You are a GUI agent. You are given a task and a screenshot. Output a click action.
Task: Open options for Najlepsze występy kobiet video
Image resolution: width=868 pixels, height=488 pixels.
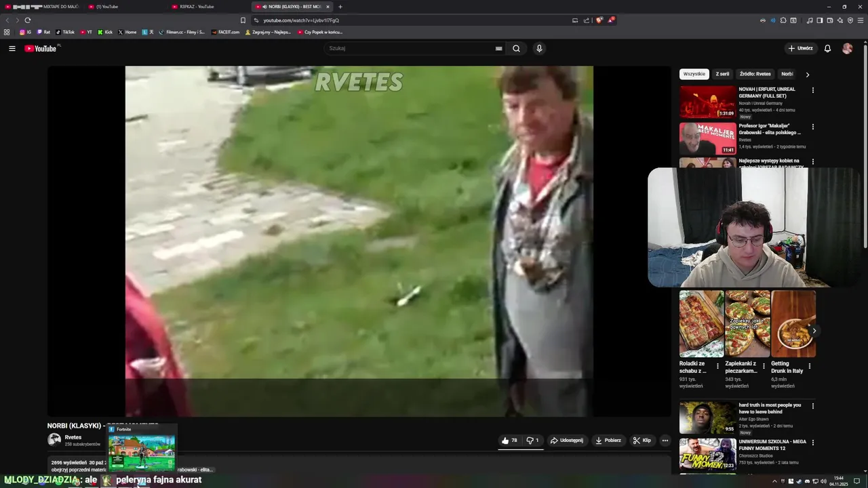coord(812,163)
